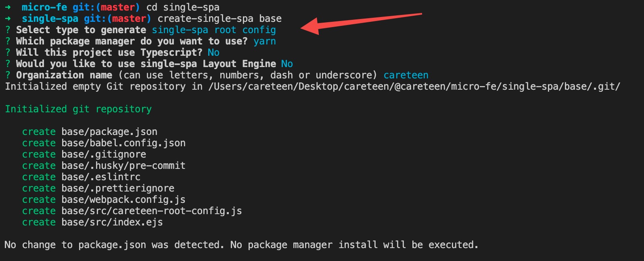Click the 'single-spa root config' answer text

coord(214,30)
